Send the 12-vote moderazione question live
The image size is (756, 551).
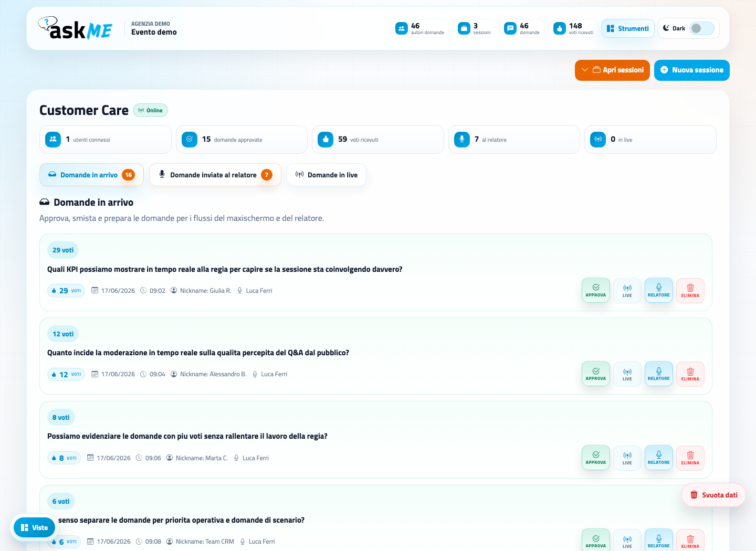point(627,374)
